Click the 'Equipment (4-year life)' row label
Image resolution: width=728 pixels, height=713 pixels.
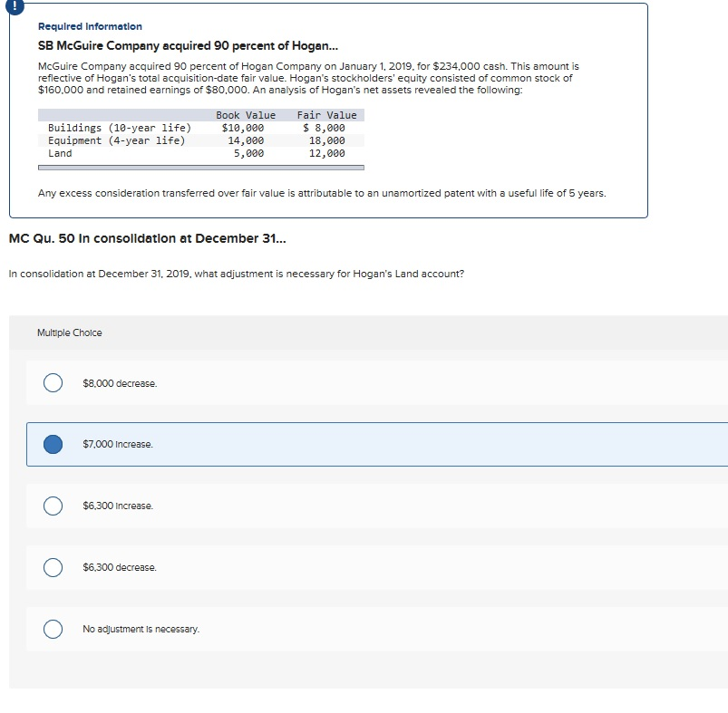[117, 140]
